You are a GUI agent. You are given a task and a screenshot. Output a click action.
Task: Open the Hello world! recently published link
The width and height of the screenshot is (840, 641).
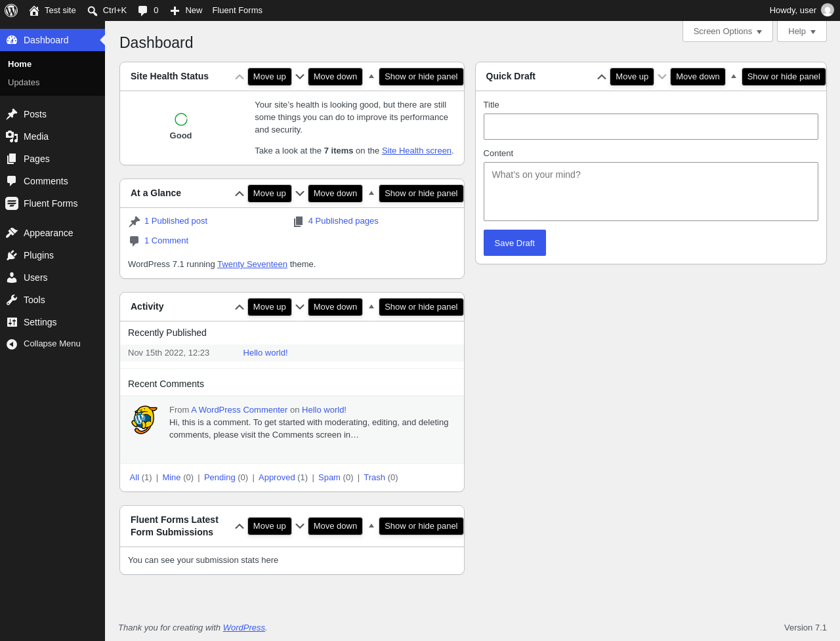point(266,353)
